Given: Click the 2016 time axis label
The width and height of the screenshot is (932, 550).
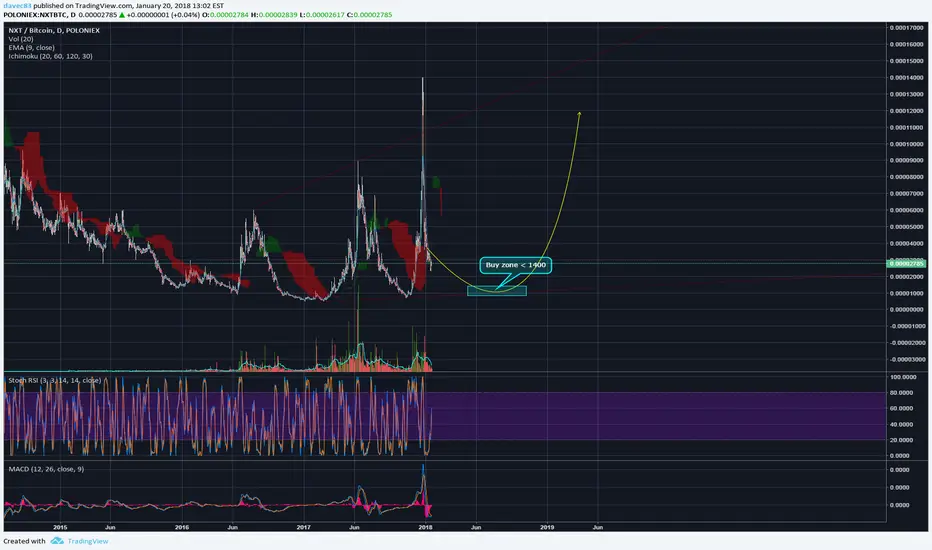Looking at the screenshot, I should (182, 527).
